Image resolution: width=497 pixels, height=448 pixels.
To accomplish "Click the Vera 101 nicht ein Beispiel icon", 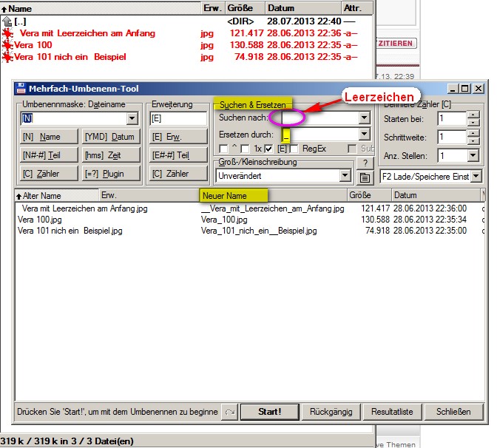I will click(7, 57).
